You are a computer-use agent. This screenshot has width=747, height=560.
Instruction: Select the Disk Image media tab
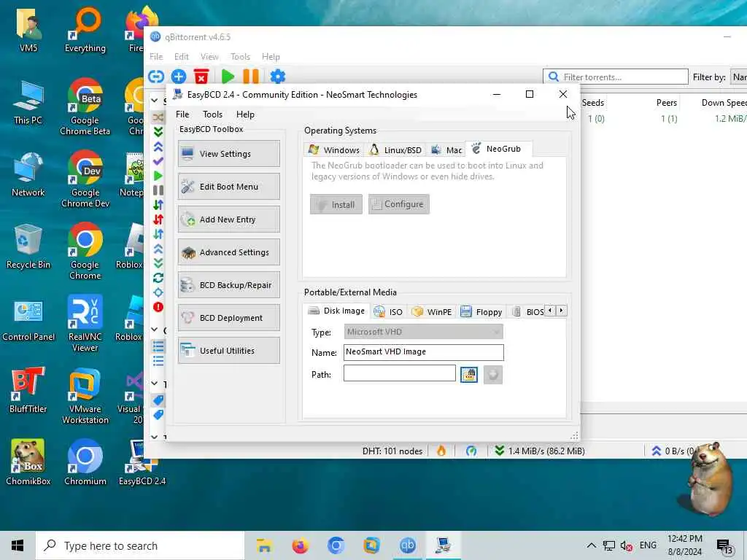coord(336,311)
